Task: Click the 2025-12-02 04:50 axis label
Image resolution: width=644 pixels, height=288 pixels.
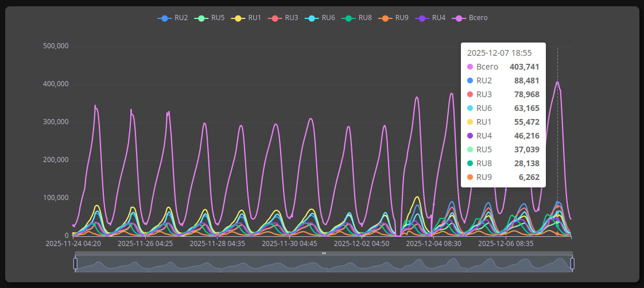Action: coord(362,244)
